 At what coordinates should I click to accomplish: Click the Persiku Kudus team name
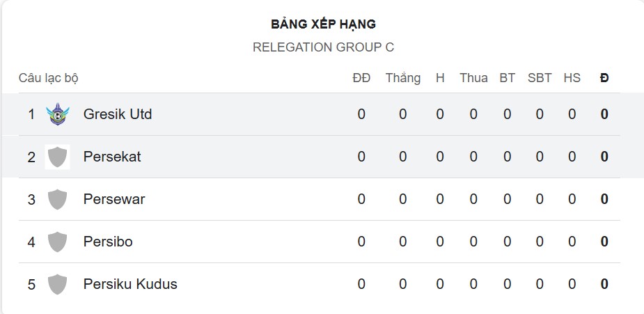(x=130, y=284)
